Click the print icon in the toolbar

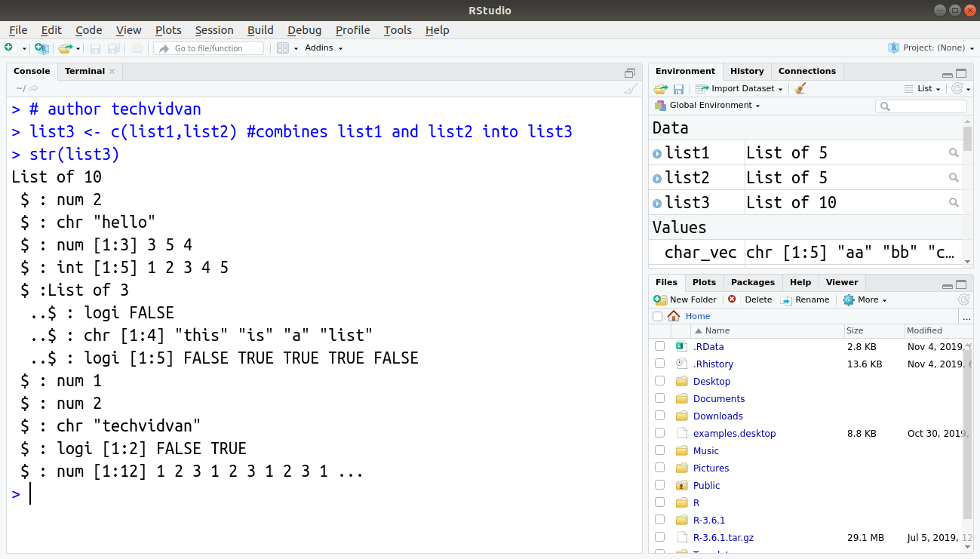coord(137,48)
